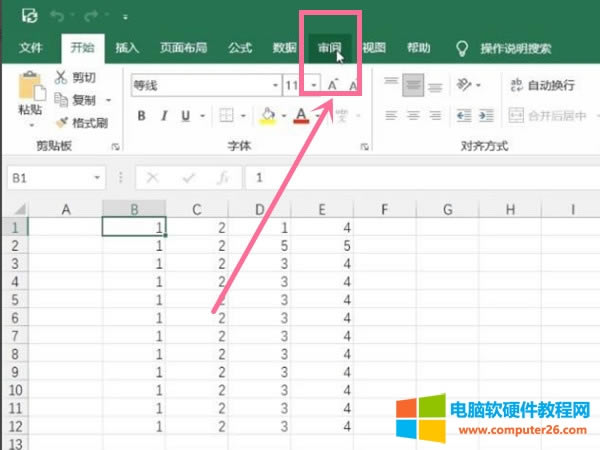Cancel entry with the X icon
The image size is (600, 450).
(152, 178)
